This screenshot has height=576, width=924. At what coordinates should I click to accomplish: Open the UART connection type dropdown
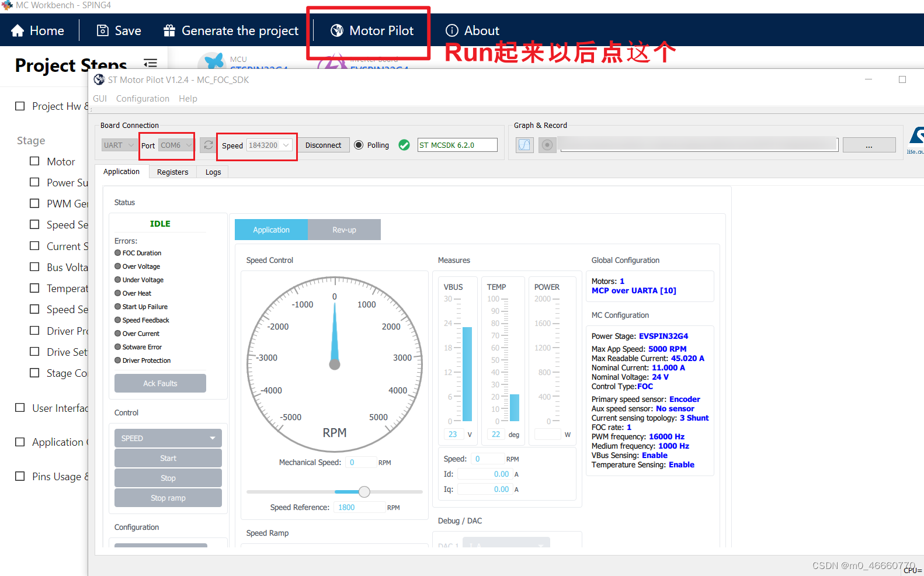pos(119,145)
